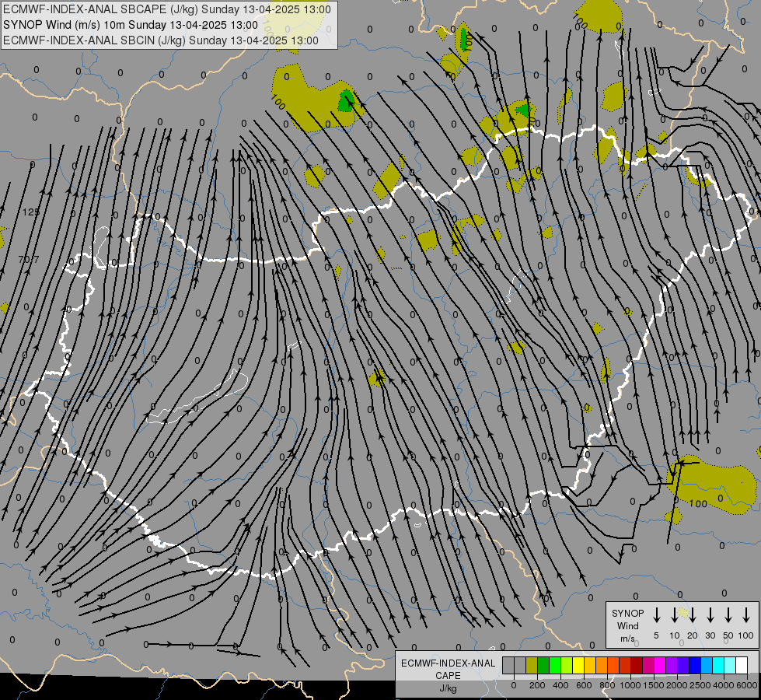Click the SBCAPE title line
Image resolution: width=761 pixels, height=700 pixels.
point(167,9)
